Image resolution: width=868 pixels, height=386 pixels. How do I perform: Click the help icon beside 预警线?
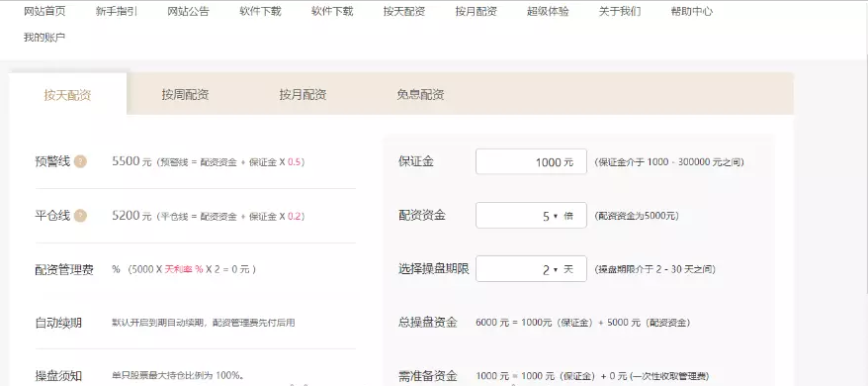click(80, 162)
